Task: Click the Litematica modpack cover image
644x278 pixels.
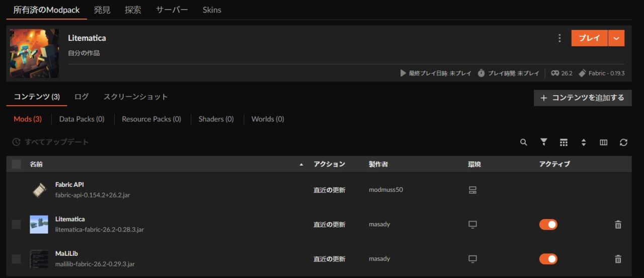Action: point(34,53)
